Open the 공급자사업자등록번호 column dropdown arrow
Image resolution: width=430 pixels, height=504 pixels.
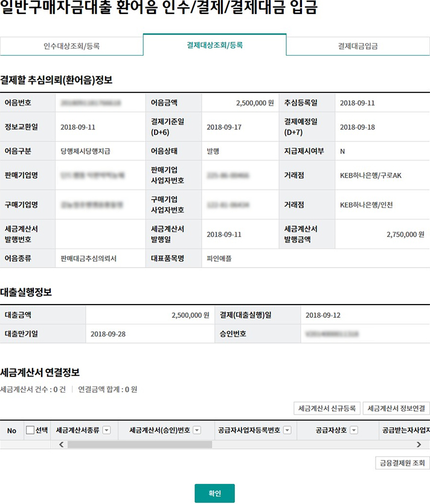click(x=287, y=430)
